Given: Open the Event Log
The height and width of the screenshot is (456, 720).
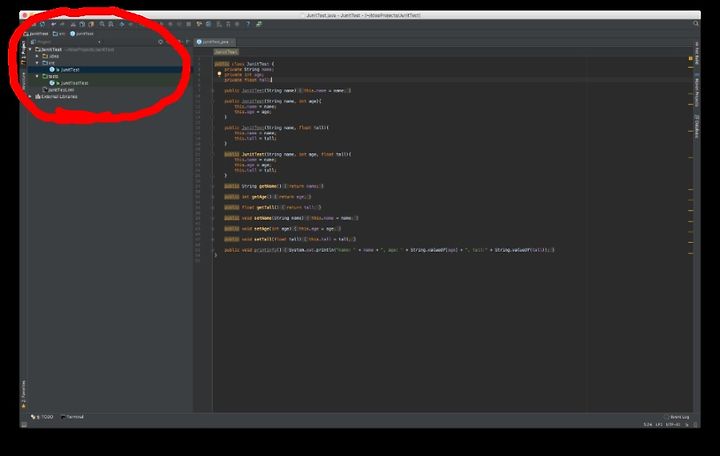Looking at the screenshot, I should (x=676, y=417).
